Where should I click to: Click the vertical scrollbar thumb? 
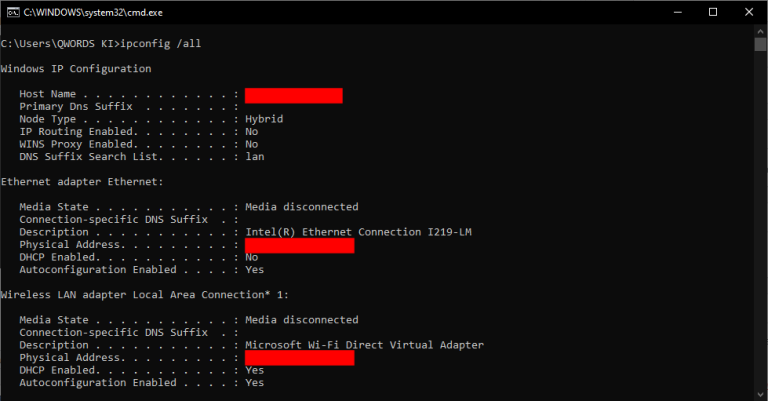pyautogui.click(x=761, y=46)
